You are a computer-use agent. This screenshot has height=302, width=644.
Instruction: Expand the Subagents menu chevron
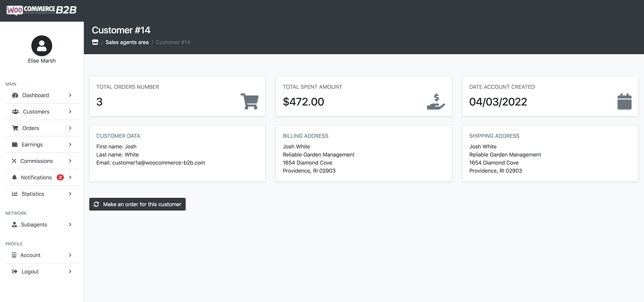[x=70, y=225]
